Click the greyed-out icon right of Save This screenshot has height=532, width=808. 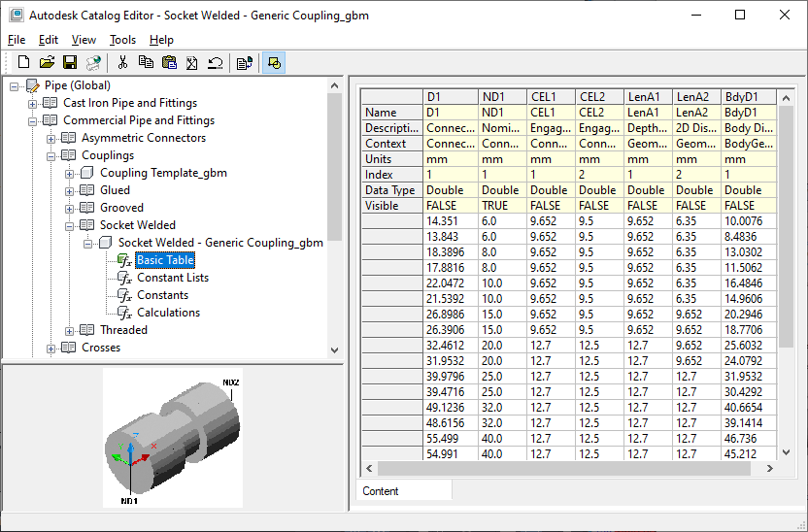click(93, 63)
